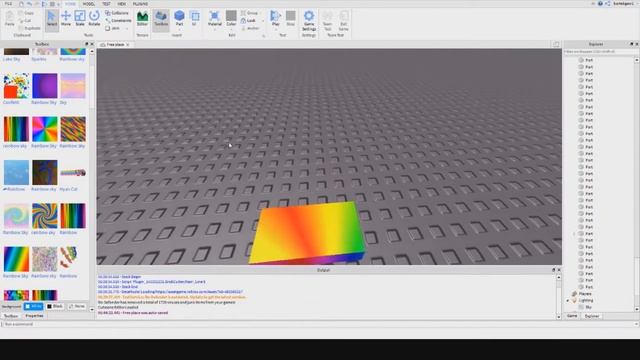Screen dimensions: 640x360
Task: Switch to the MODEL ribbon tab
Action: tap(89, 4)
